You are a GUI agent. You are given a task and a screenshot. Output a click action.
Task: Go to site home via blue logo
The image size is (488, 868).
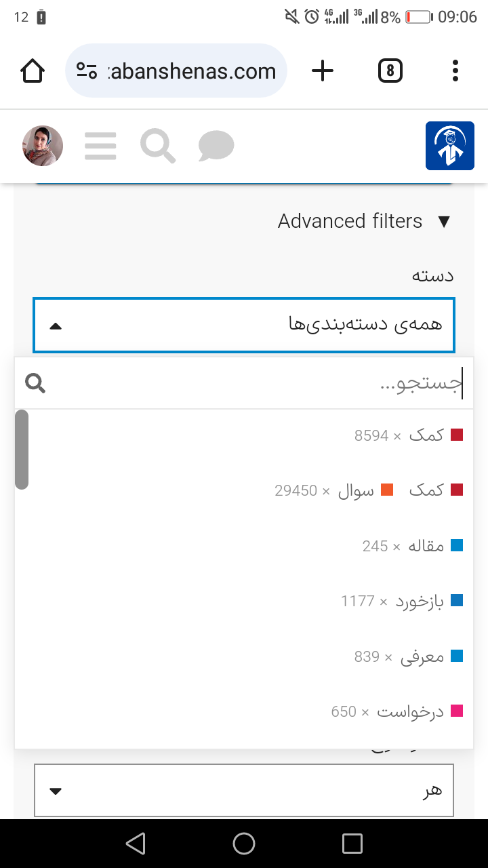click(450, 146)
